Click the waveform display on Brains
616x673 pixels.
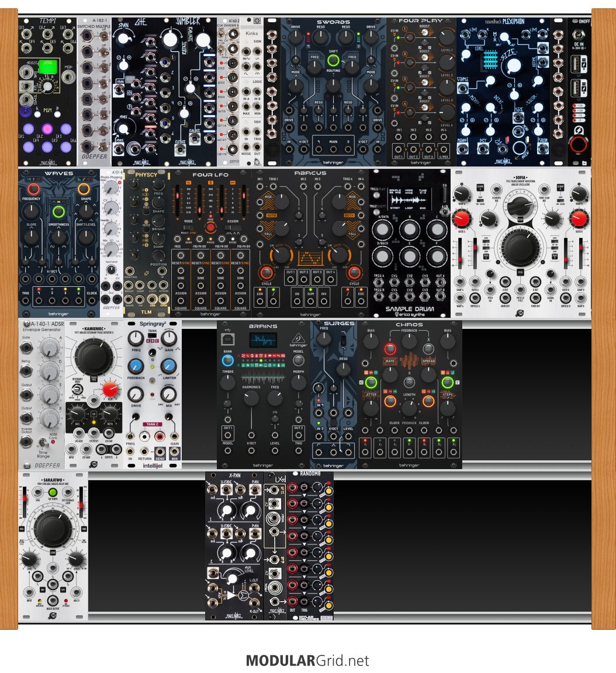point(263,341)
